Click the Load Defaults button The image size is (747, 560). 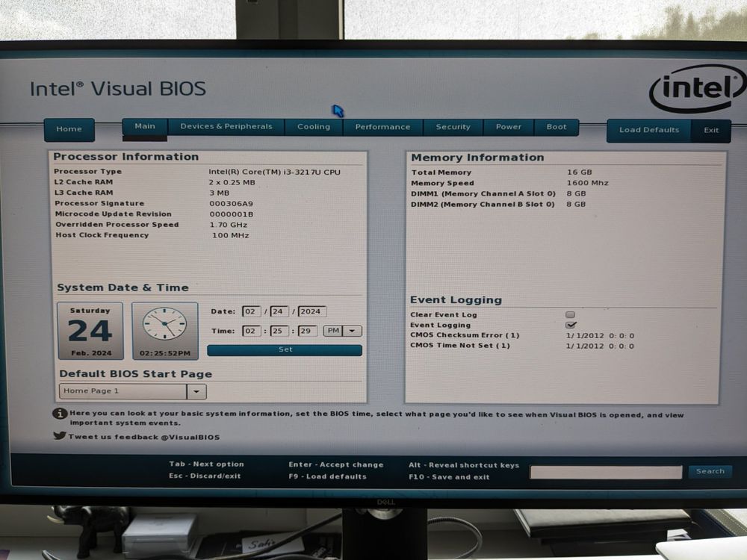(x=648, y=129)
